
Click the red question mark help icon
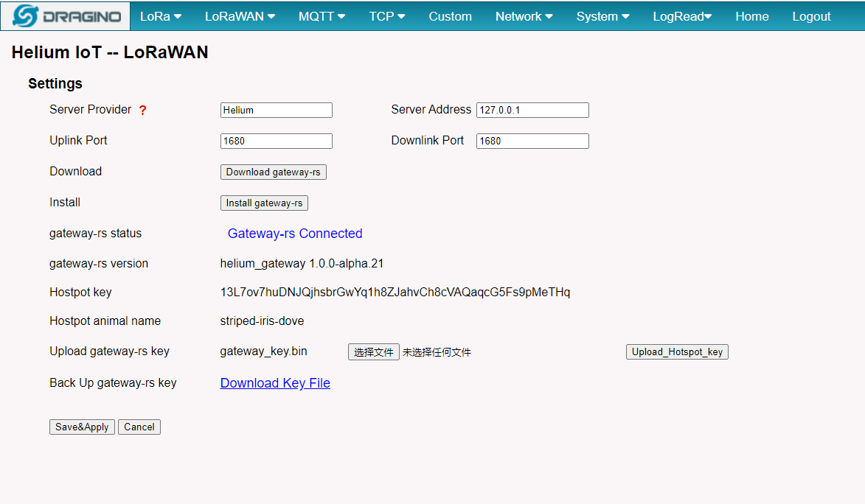143,111
